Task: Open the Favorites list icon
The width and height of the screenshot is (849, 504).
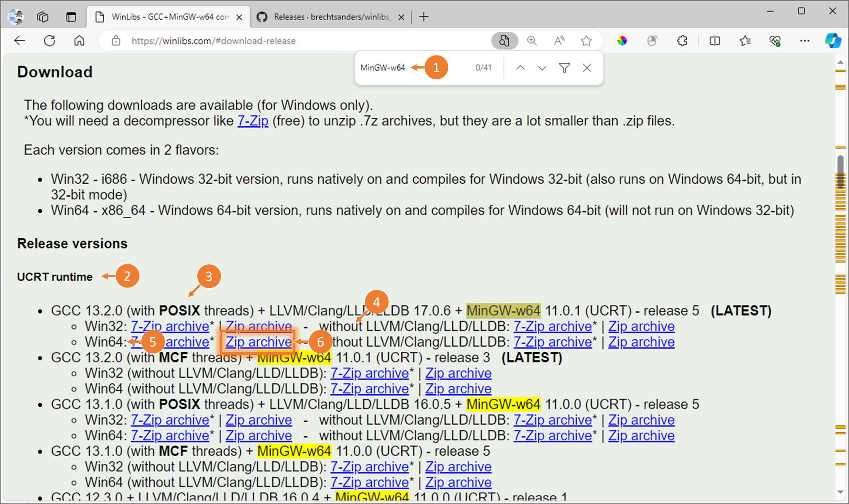Action: pyautogui.click(x=745, y=41)
